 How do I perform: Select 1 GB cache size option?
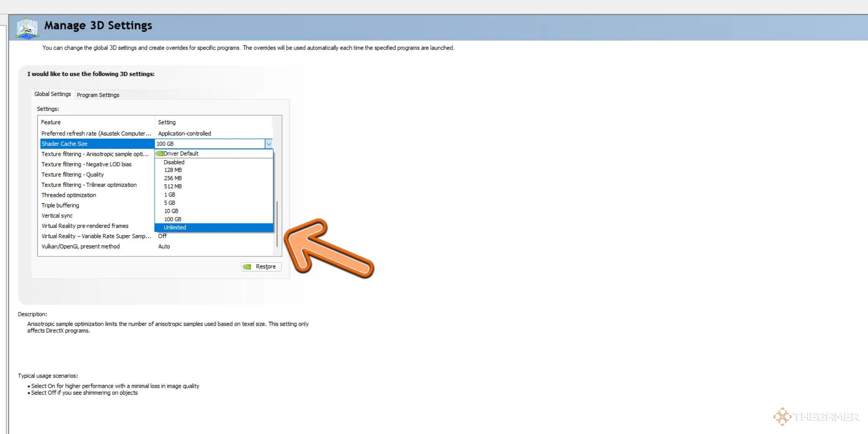(x=214, y=194)
